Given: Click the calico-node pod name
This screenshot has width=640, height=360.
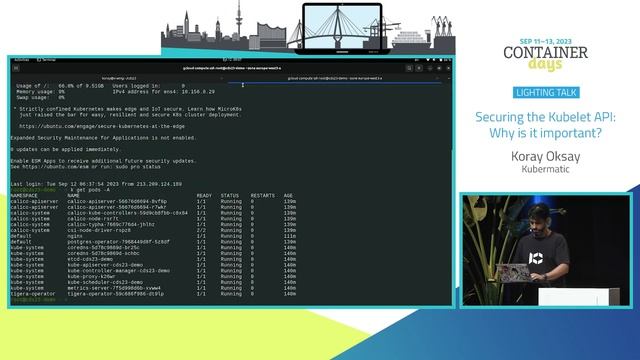Looking at the screenshot, I should pos(93,219).
